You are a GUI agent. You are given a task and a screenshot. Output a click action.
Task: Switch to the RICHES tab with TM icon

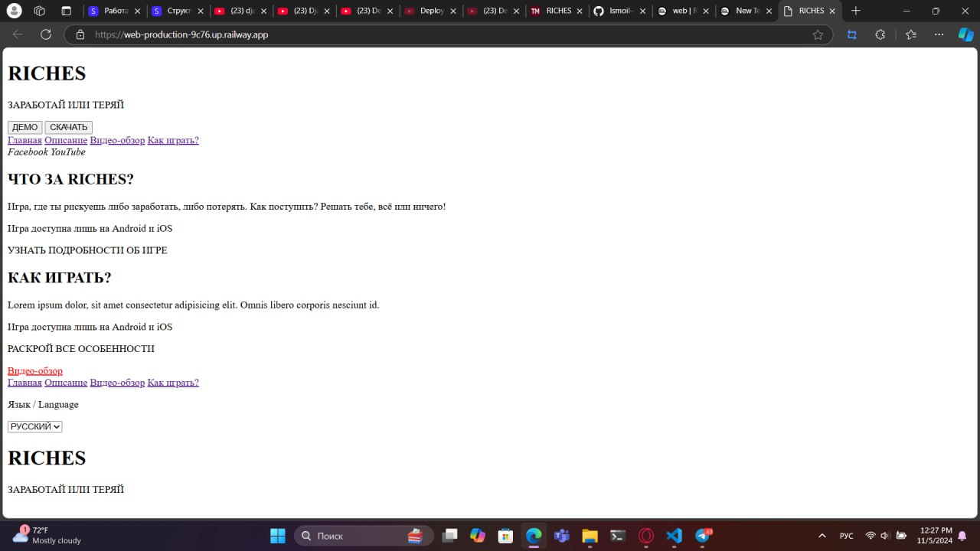point(555,11)
